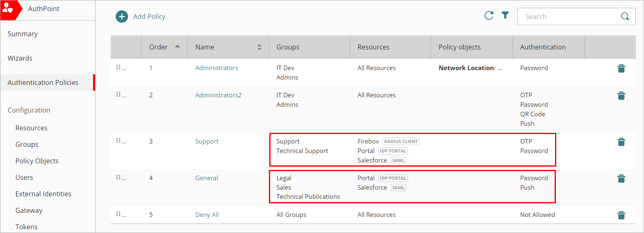Open the filter funnel icon
Image resolution: width=644 pixels, height=233 pixels.
[x=505, y=16]
